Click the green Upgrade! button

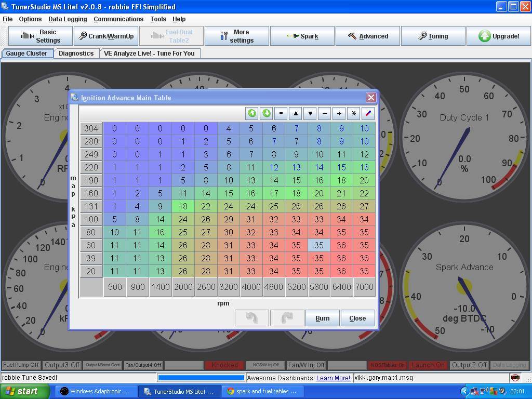click(499, 36)
